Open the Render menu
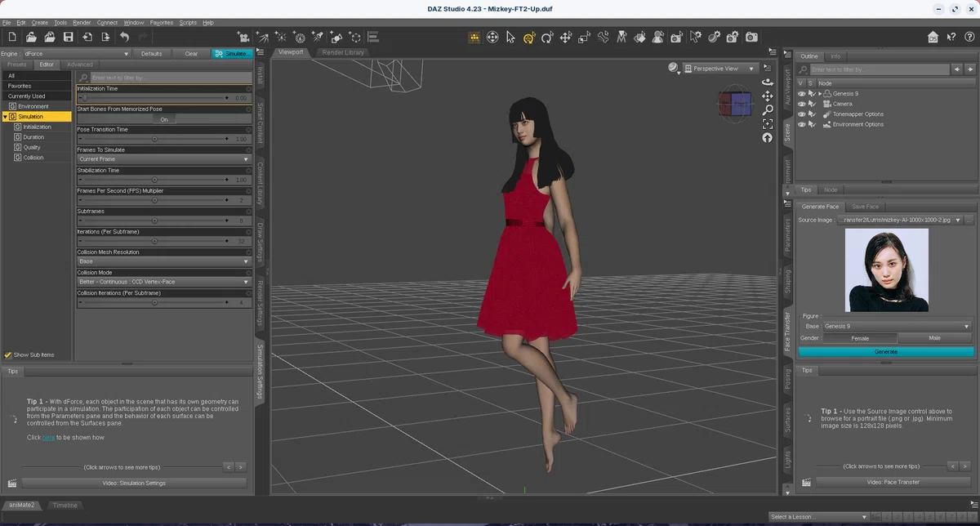This screenshot has height=526, width=980. pos(82,23)
